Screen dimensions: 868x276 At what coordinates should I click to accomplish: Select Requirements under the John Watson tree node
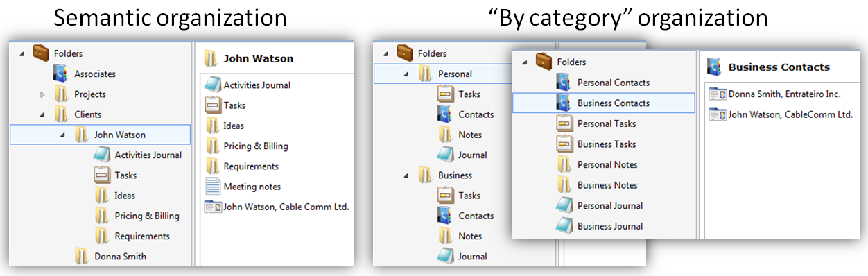coord(142,236)
